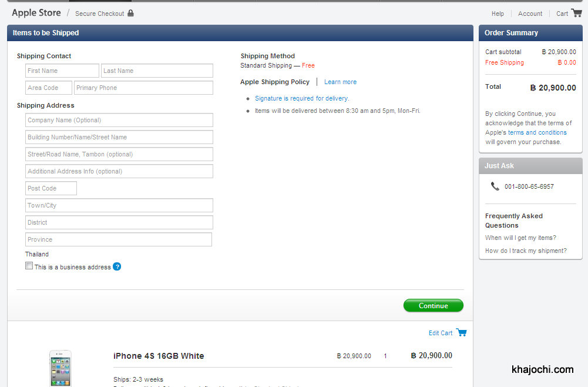Focus the Last Name field

157,71
